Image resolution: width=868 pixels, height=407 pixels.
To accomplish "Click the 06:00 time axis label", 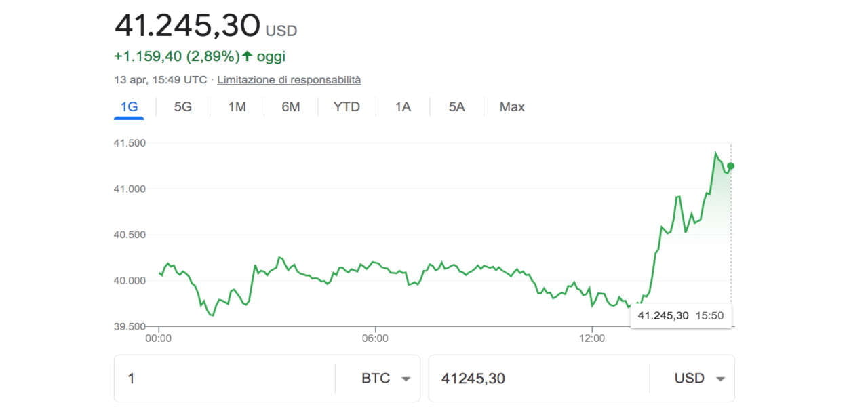I will point(375,338).
